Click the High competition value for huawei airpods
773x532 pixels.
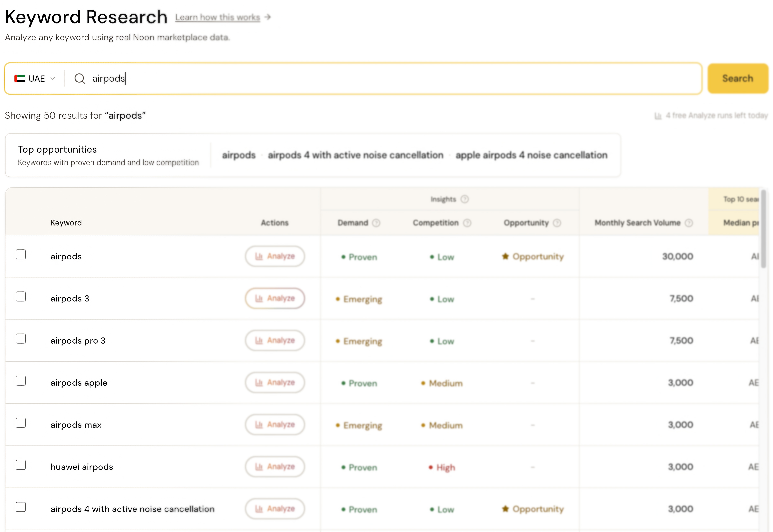coord(442,467)
